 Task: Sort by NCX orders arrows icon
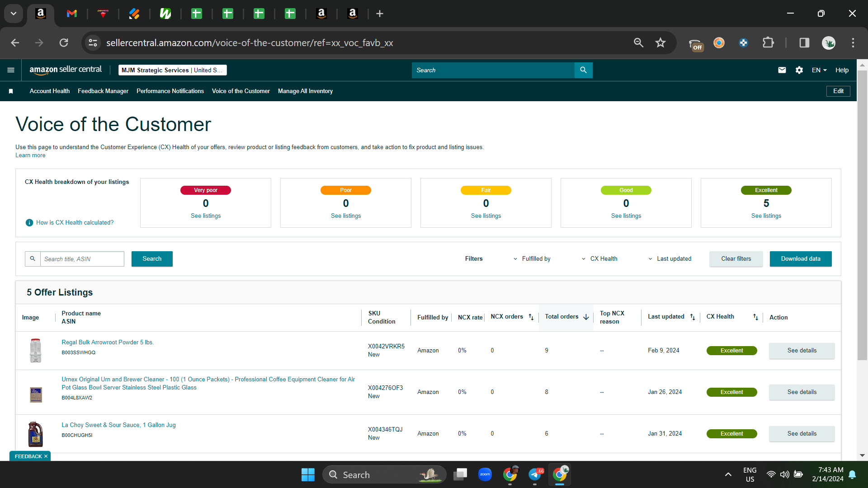coord(531,317)
